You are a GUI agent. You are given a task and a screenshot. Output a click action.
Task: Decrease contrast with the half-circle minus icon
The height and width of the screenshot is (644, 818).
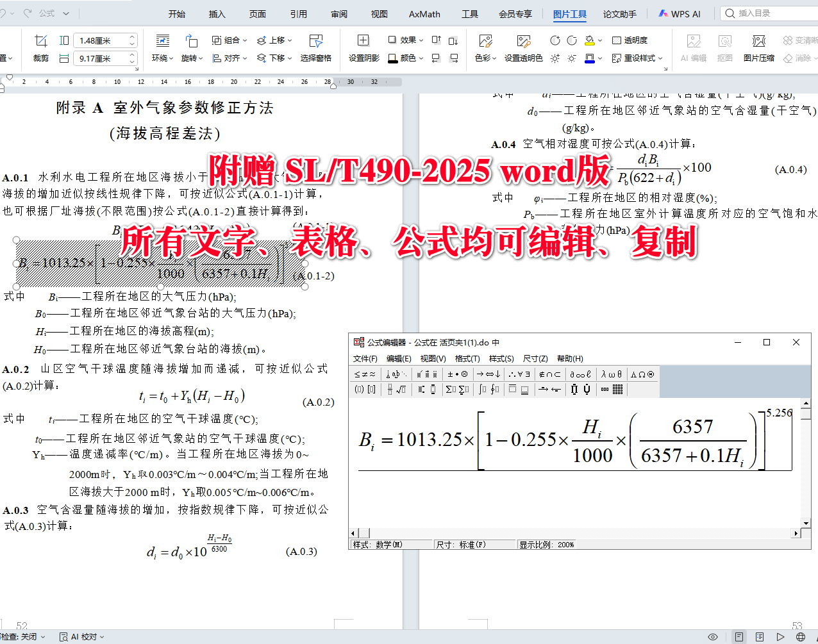pos(572,40)
